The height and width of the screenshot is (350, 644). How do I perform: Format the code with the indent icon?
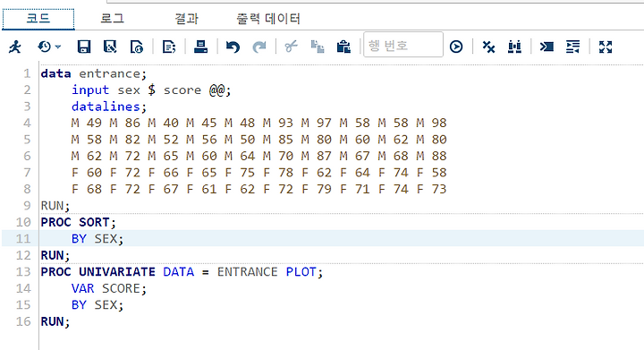pyautogui.click(x=572, y=47)
